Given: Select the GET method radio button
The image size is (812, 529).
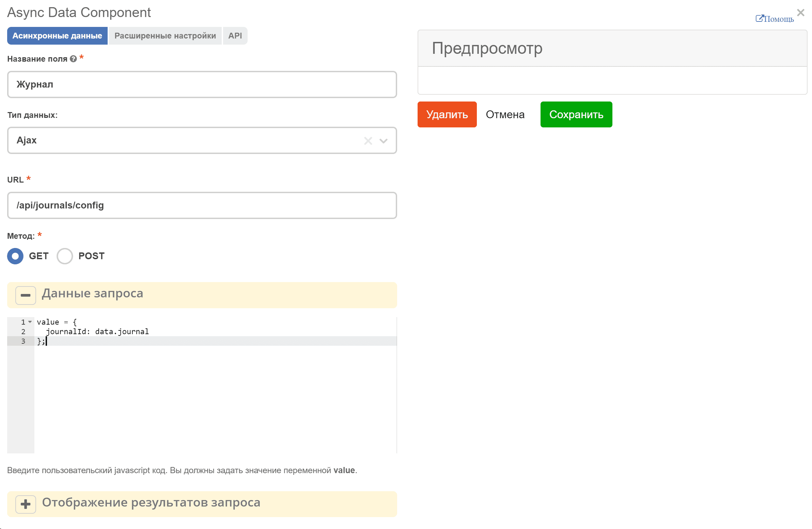Looking at the screenshot, I should point(15,256).
